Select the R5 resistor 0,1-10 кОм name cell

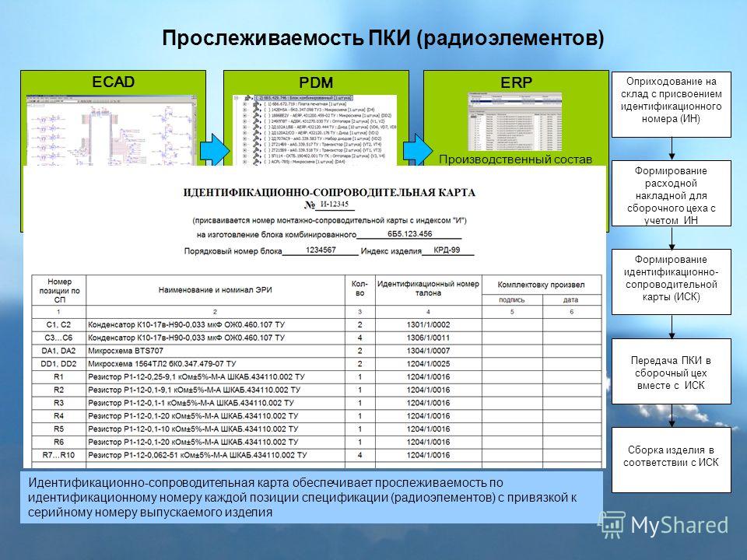coord(216,429)
